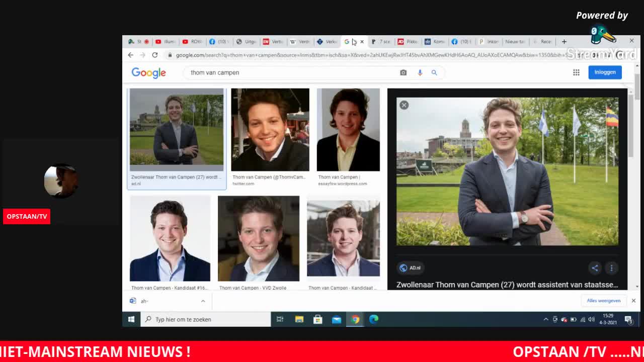
Task: Search by image camera icon
Action: [403, 72]
